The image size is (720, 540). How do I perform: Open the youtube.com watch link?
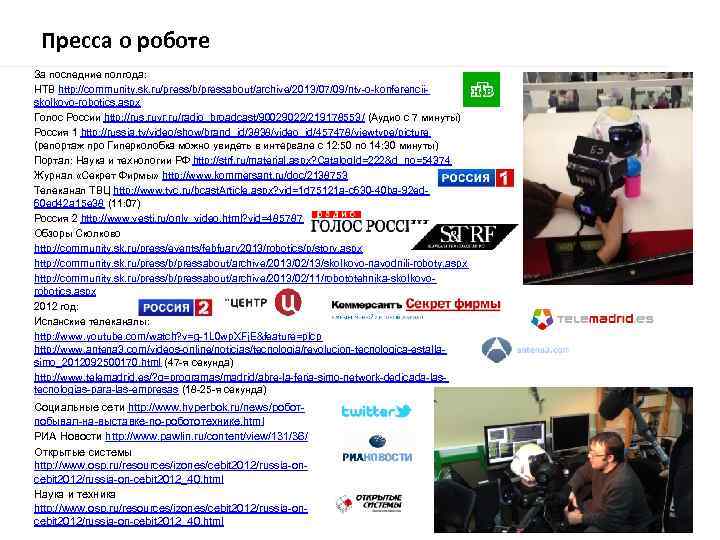(178, 336)
